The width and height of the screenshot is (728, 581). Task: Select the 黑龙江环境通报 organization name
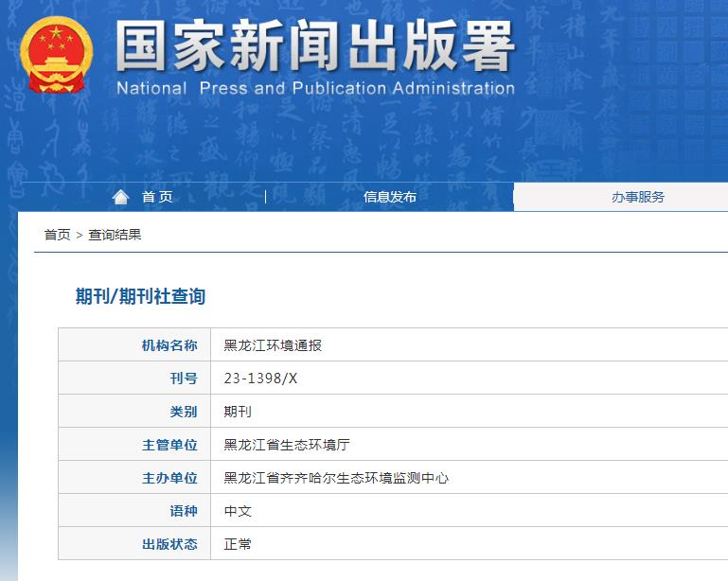[273, 345]
